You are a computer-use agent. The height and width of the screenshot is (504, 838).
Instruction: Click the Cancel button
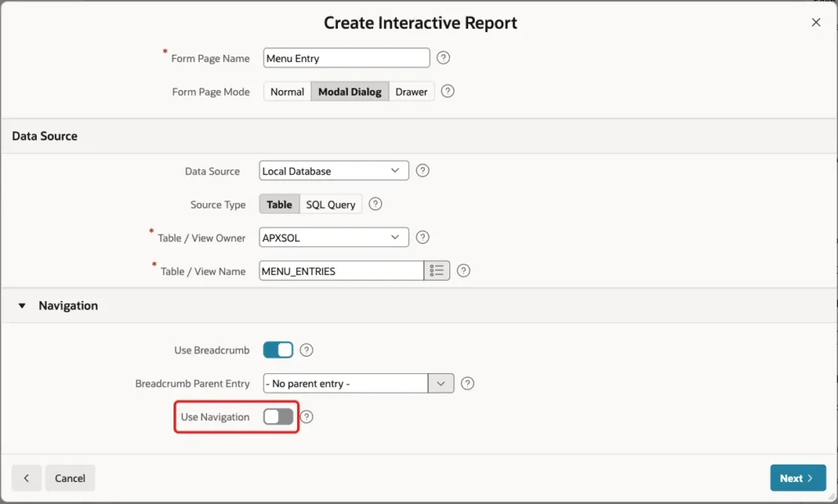pos(70,478)
